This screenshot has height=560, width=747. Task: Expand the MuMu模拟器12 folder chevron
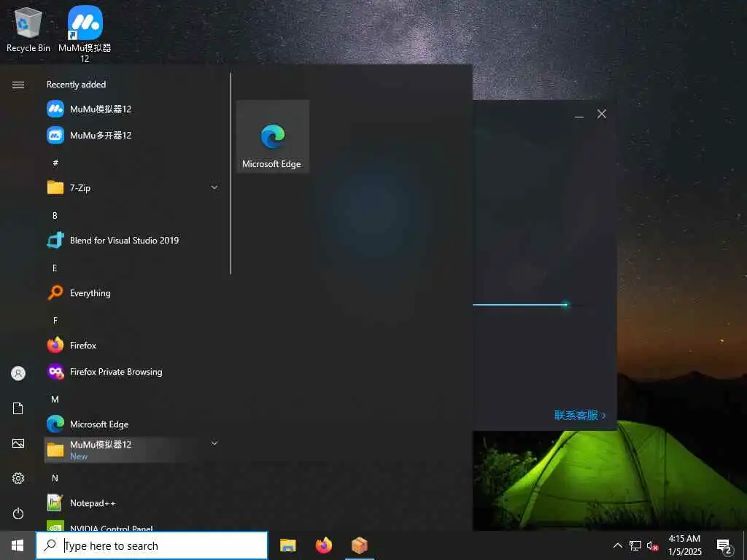pos(214,444)
